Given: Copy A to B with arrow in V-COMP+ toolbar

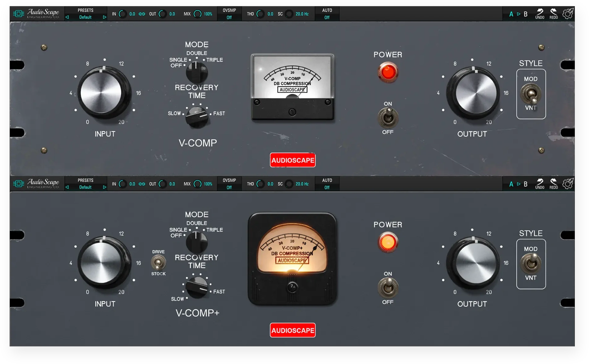Looking at the screenshot, I should coord(519,184).
